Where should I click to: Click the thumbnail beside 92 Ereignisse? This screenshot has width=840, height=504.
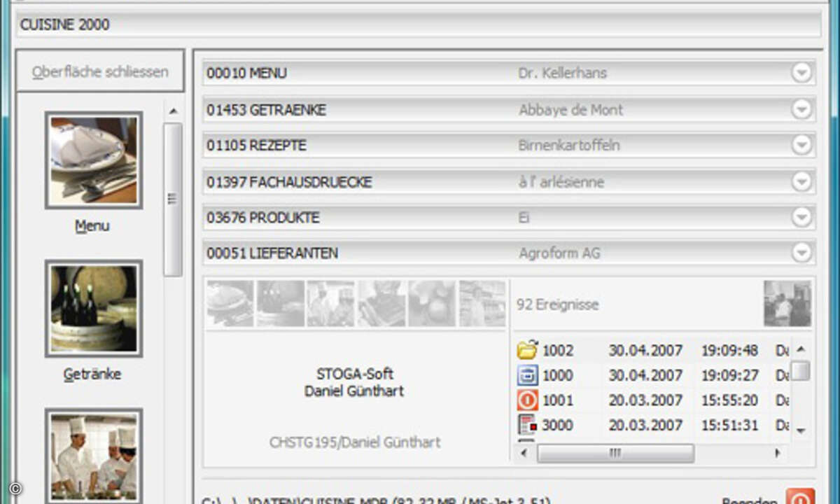[787, 304]
